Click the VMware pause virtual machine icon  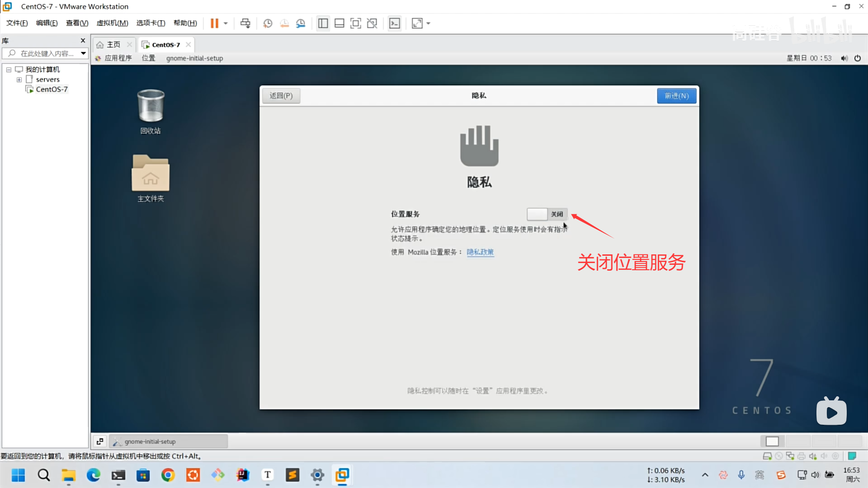pyautogui.click(x=214, y=23)
